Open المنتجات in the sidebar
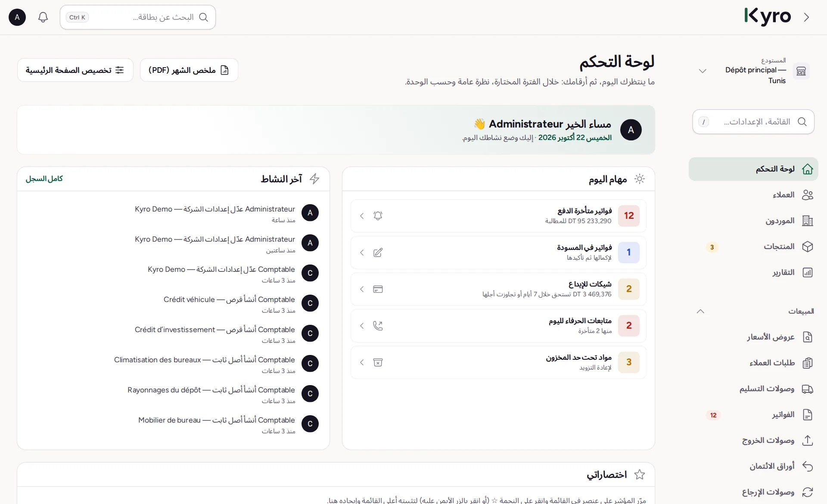This screenshot has width=827, height=504. 753,246
